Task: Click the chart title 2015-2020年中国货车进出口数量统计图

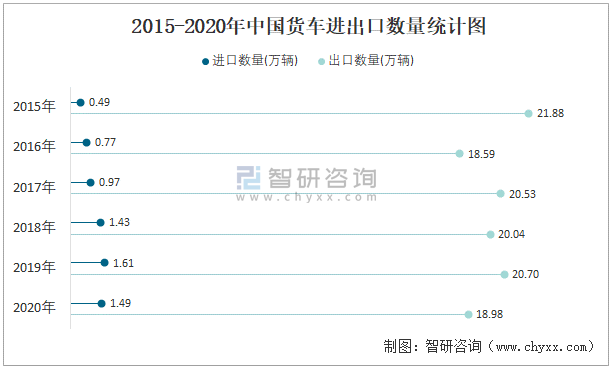Action: tap(308, 27)
